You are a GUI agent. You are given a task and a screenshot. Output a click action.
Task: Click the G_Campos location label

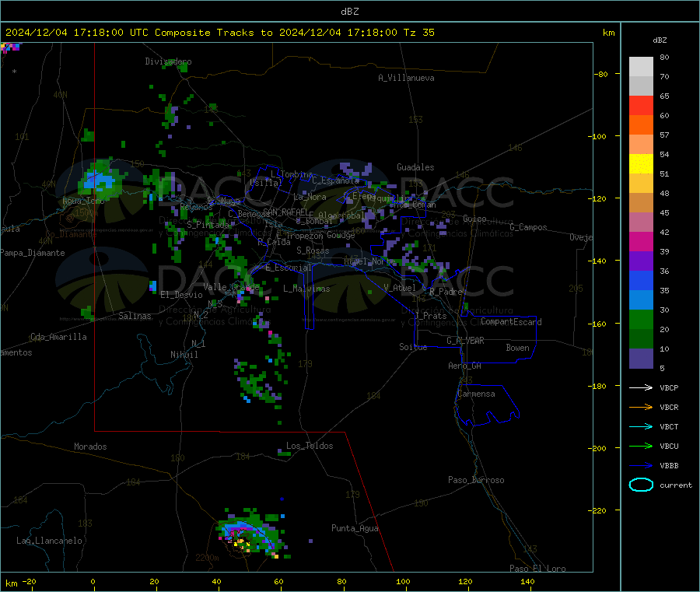(528, 227)
